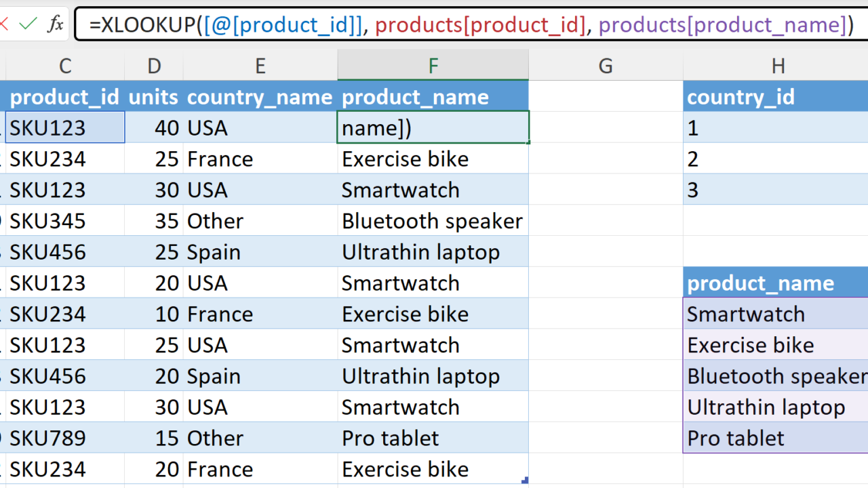This screenshot has width=868, height=488.
Task: Click the Enter checkmark in formula bar
Action: coord(28,25)
